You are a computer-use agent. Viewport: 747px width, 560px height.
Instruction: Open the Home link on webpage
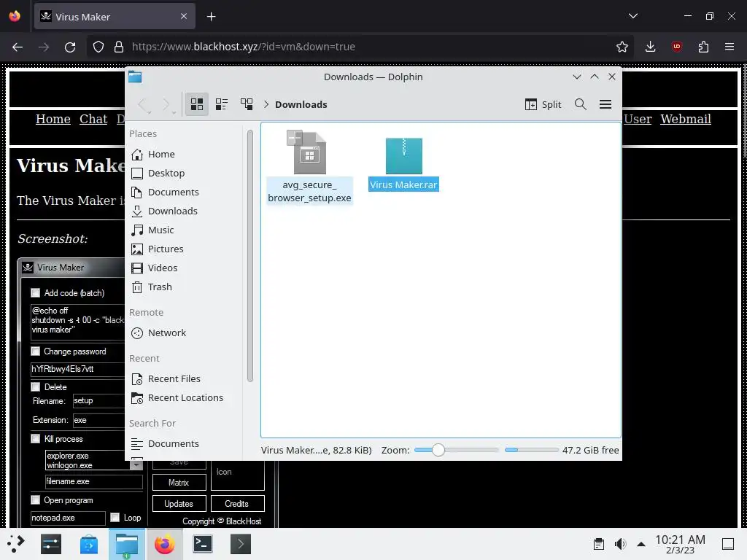click(53, 119)
